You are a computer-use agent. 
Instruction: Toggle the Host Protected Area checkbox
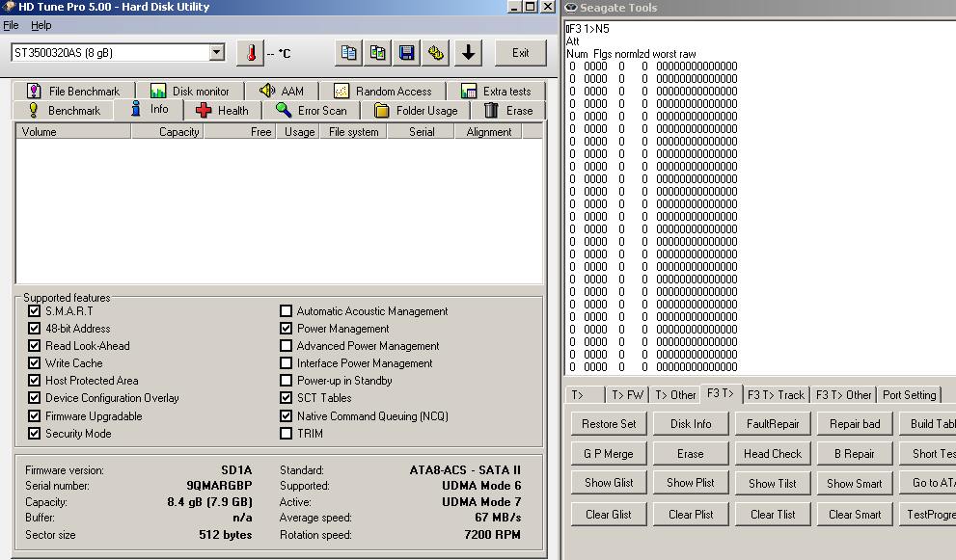click(34, 380)
